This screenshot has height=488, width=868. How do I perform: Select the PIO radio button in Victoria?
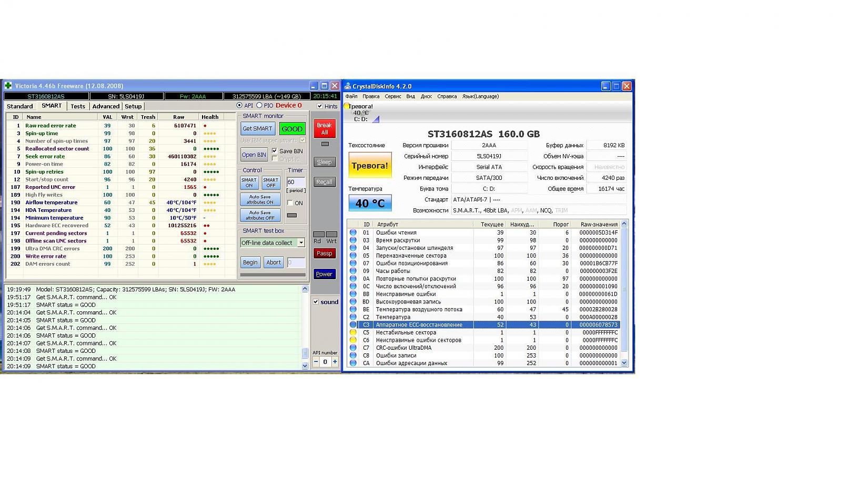[x=259, y=106]
